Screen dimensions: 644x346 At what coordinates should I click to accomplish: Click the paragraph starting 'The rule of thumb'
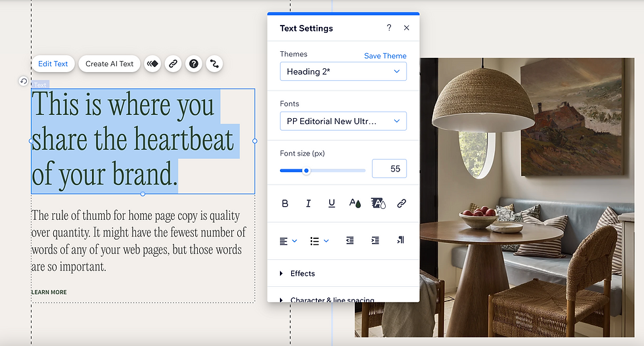pyautogui.click(x=139, y=241)
